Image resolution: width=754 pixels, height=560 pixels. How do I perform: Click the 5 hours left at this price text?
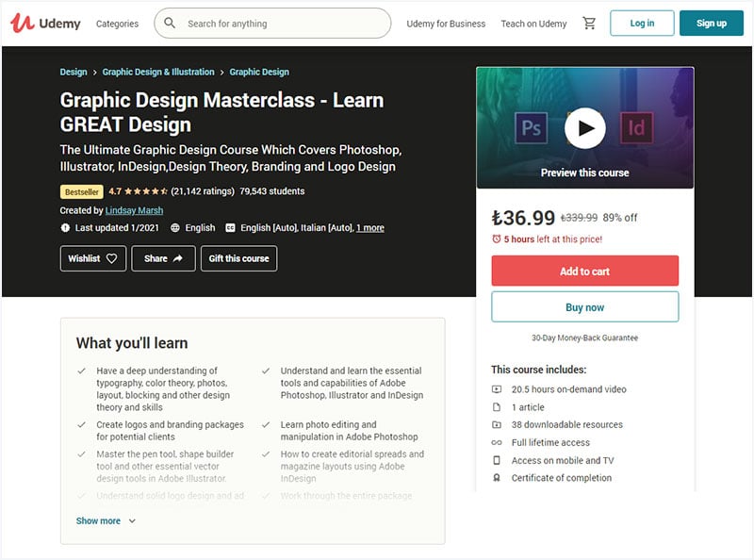[553, 239]
